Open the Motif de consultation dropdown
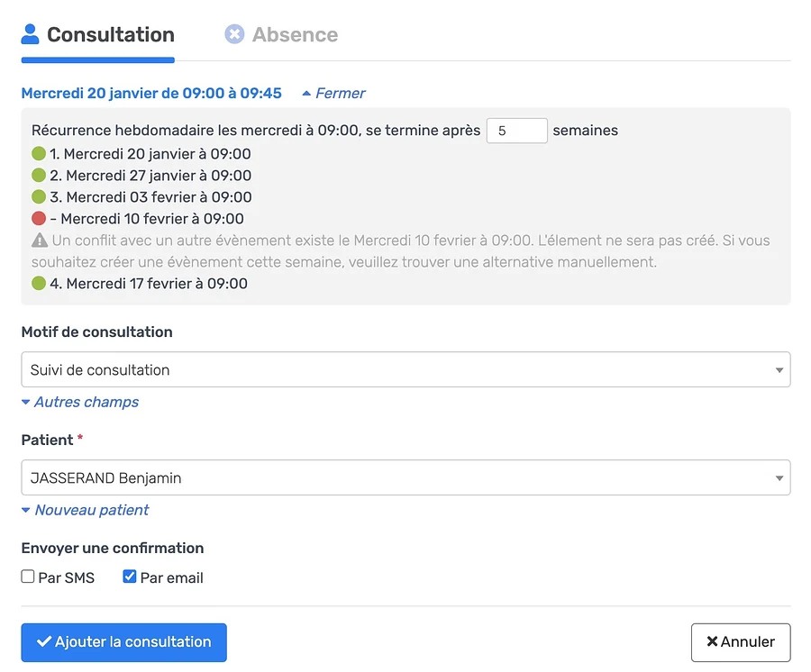811x672 pixels. click(405, 369)
